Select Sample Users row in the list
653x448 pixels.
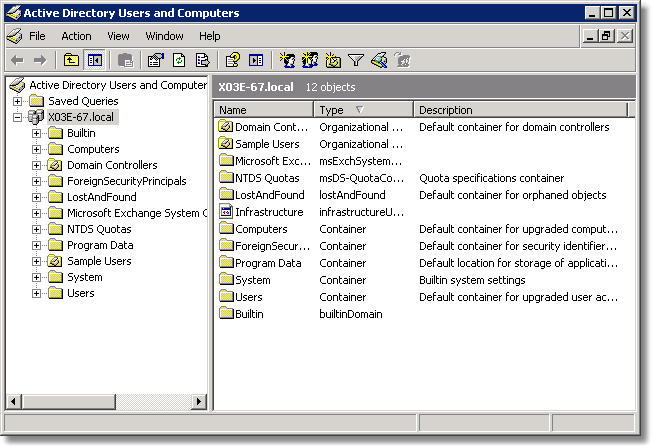(259, 144)
